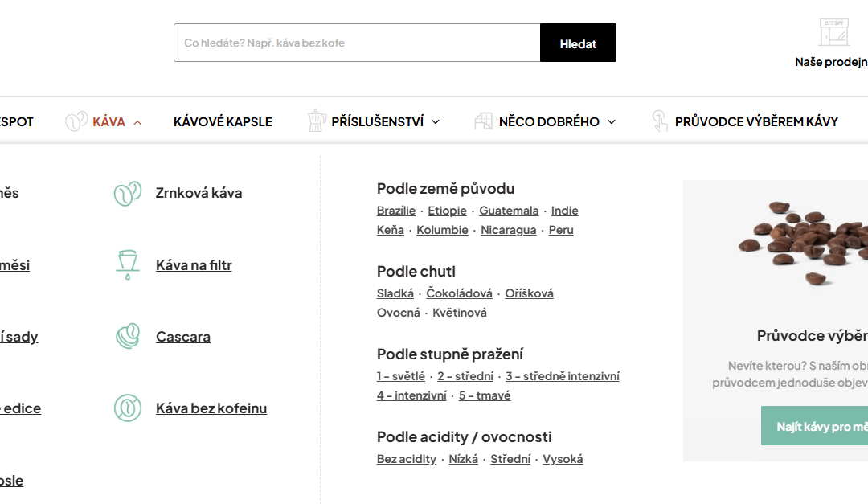Open Průvodce výběrem kávy menu item

coord(756,122)
